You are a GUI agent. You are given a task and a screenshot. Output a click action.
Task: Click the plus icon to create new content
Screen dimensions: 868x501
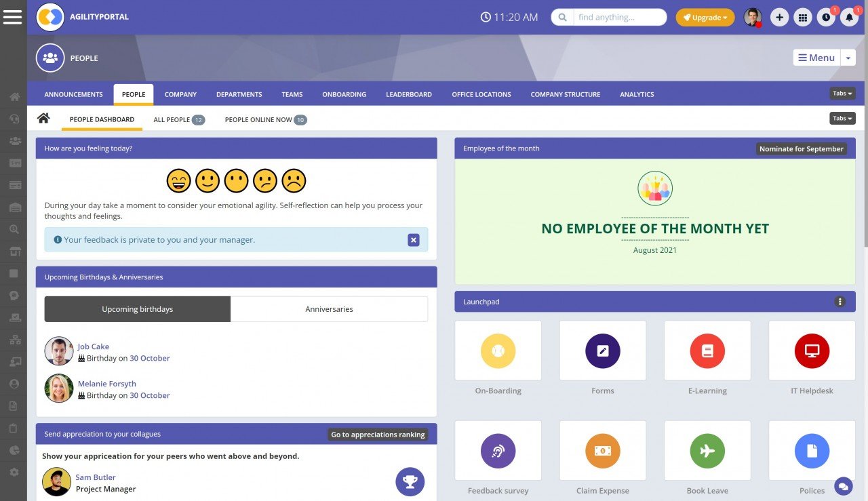tap(779, 17)
